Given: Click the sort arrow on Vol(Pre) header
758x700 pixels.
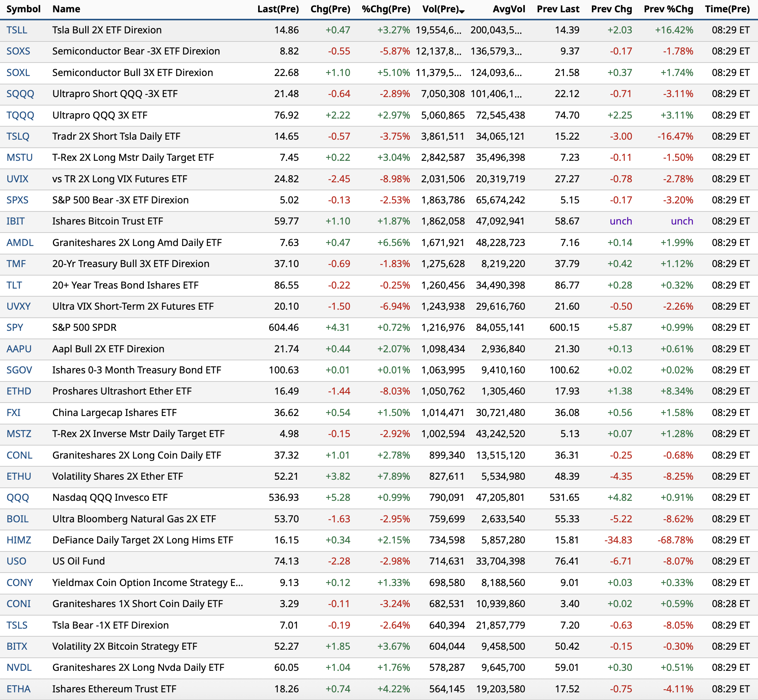Looking at the screenshot, I should 462,12.
